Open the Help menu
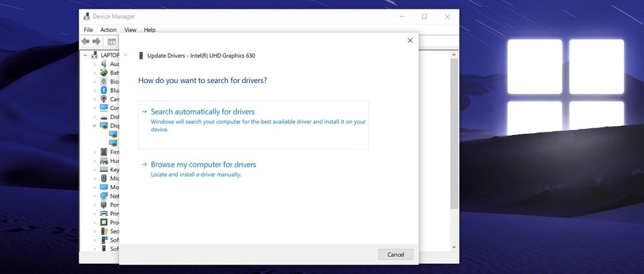644x274 pixels. click(x=149, y=29)
